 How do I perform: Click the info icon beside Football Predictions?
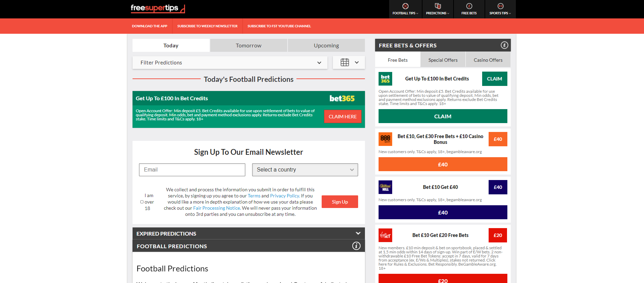tap(356, 246)
